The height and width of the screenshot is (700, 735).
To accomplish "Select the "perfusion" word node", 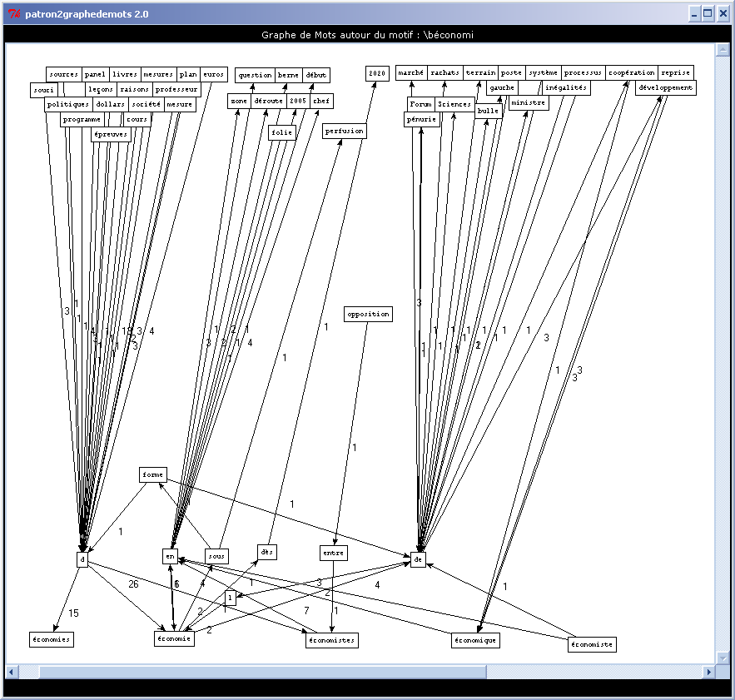I will (x=345, y=131).
